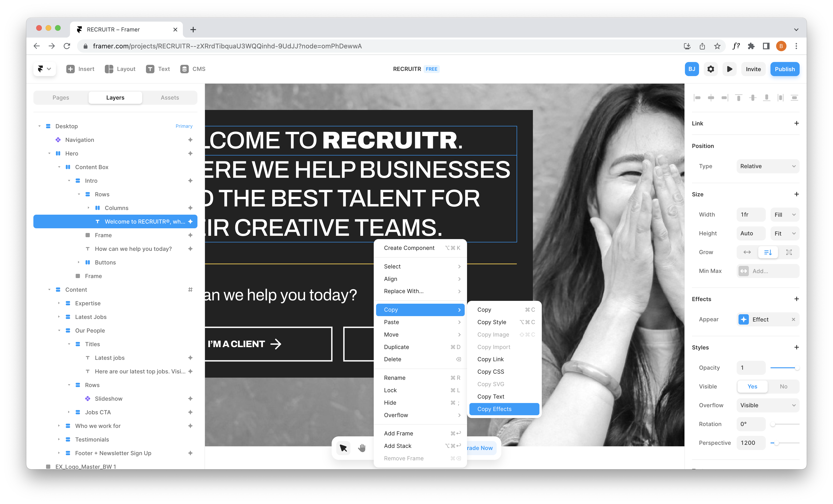Open the Layout tool
Viewport: 833px width, 504px height.
pos(120,69)
